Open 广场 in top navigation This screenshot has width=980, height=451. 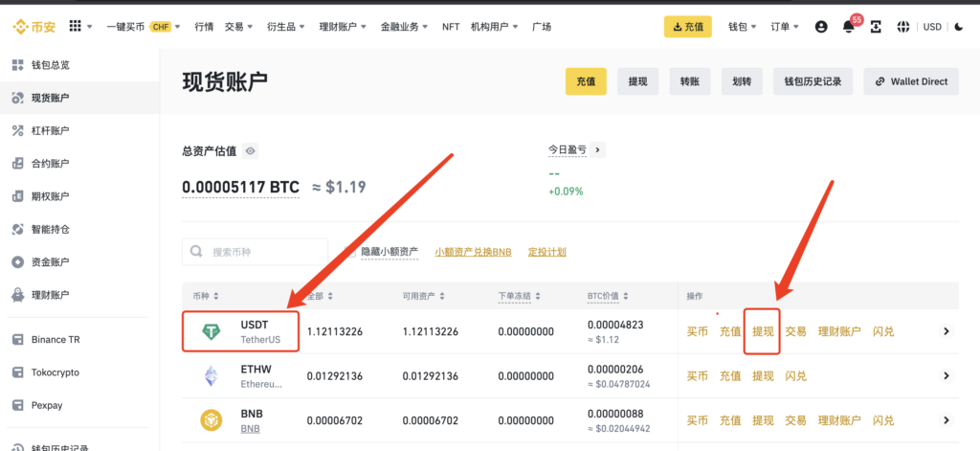point(542,27)
